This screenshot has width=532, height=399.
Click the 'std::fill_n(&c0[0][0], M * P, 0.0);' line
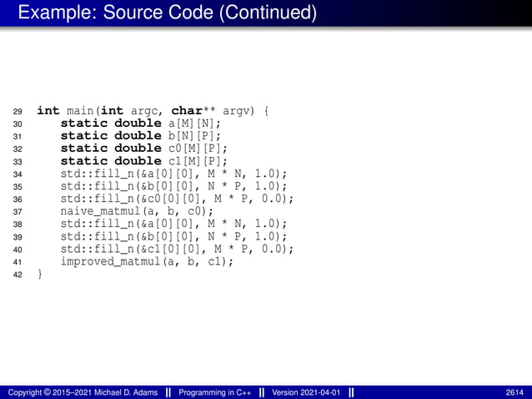[177, 199]
